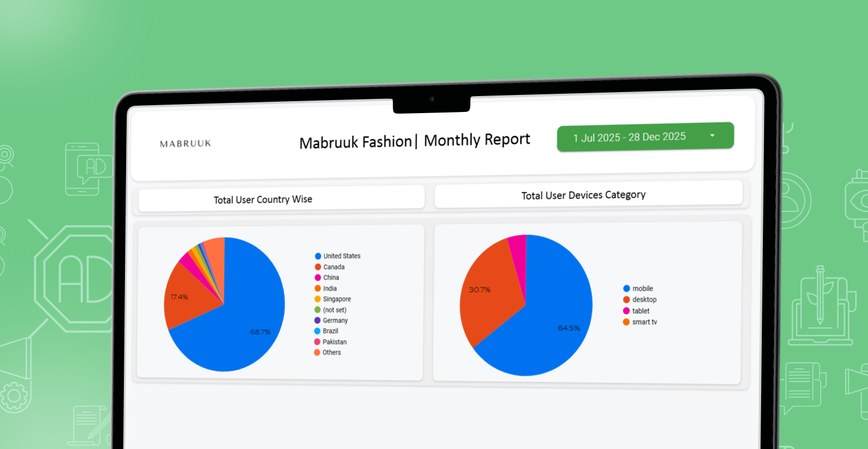Viewport: 868px width, 449px height.
Task: Select Pakistan in the country legend
Action: click(x=334, y=342)
